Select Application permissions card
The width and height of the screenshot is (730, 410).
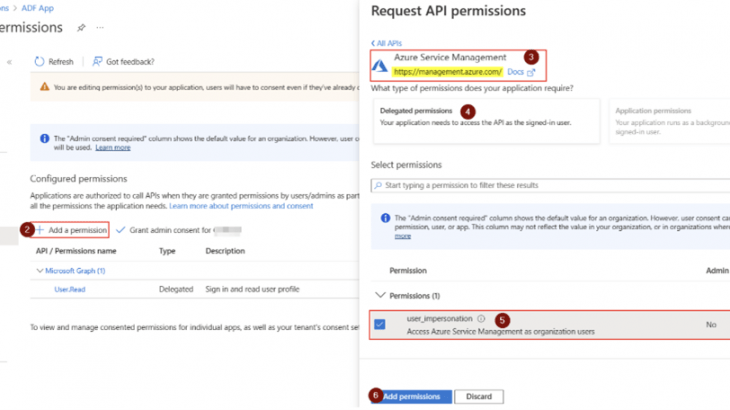[x=669, y=121]
